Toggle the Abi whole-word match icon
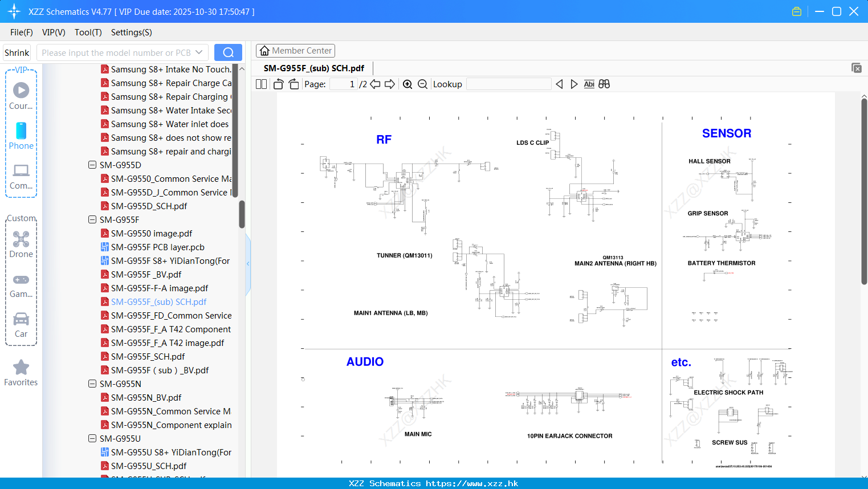 [589, 84]
